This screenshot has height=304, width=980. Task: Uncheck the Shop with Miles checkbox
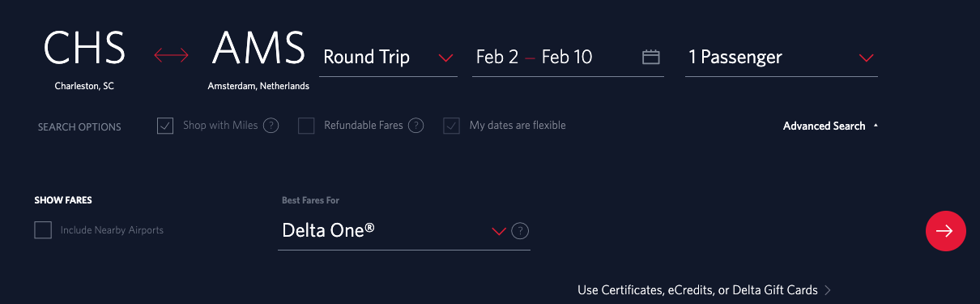click(x=165, y=126)
